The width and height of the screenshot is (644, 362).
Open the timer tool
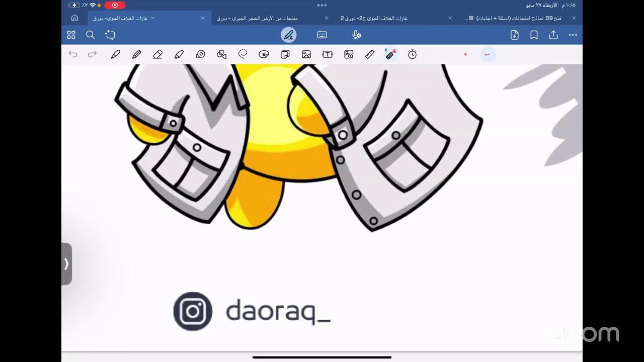[413, 54]
